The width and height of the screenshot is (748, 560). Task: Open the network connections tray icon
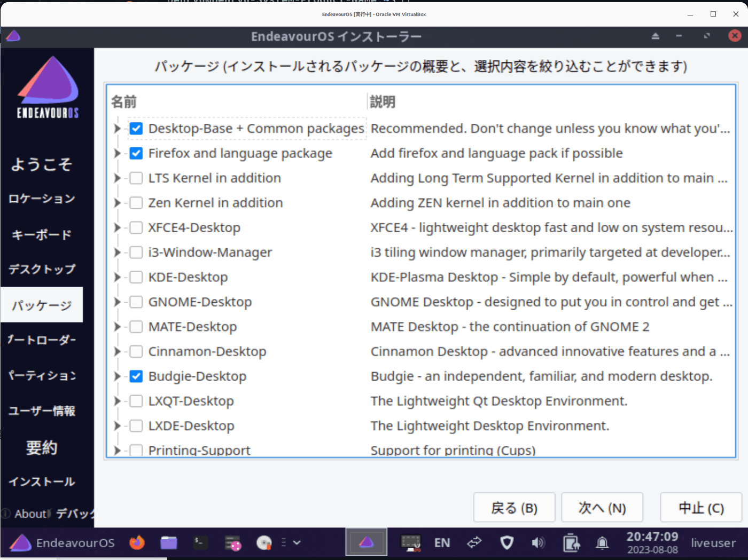(474, 543)
